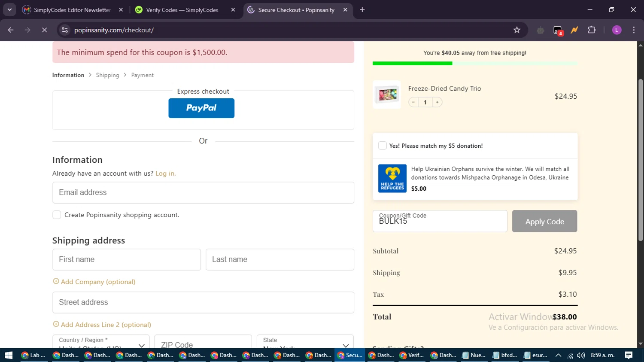
Task: Focus the Email address field
Action: point(203,192)
